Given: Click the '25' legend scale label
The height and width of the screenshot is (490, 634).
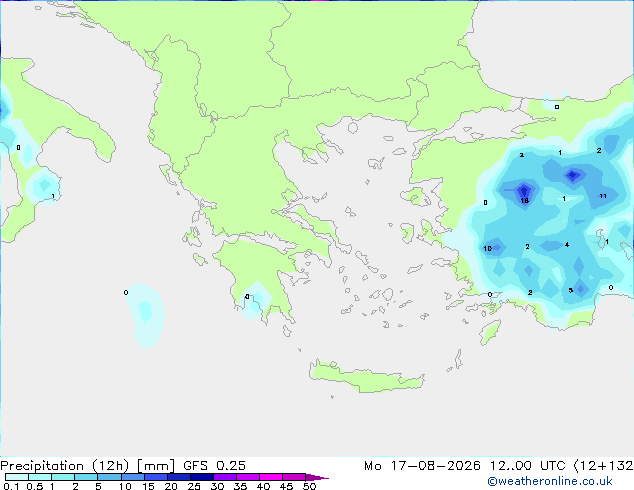Looking at the screenshot, I should 194,486.
